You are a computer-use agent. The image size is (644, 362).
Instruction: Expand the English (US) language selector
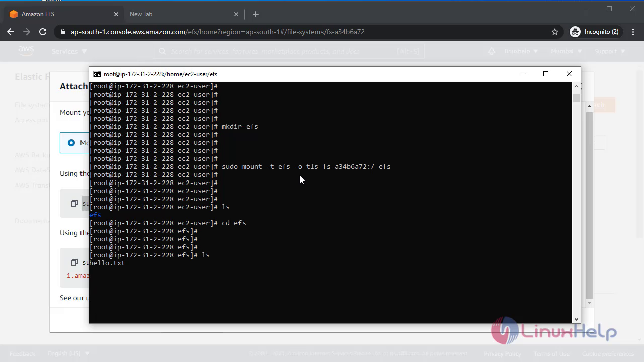(x=68, y=353)
